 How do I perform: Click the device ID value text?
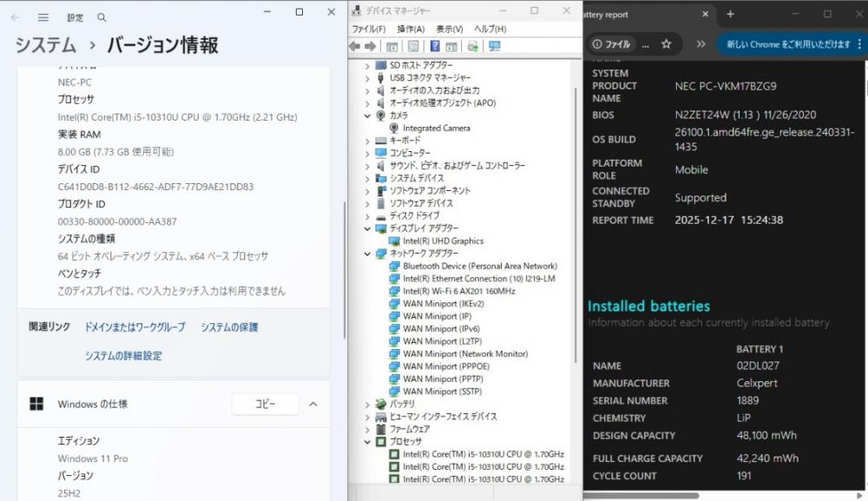point(155,187)
